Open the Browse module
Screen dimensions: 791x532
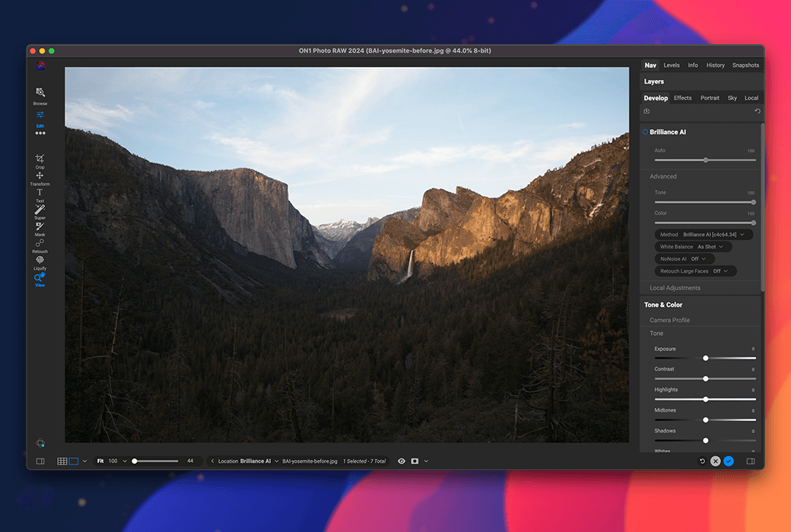click(x=40, y=96)
